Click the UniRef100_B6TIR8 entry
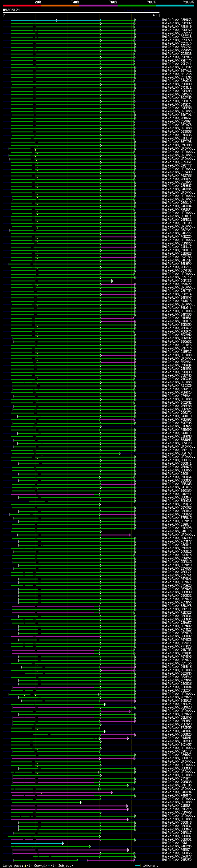Image resolution: width=197 pixels, height=868 pixels. [177, 142]
